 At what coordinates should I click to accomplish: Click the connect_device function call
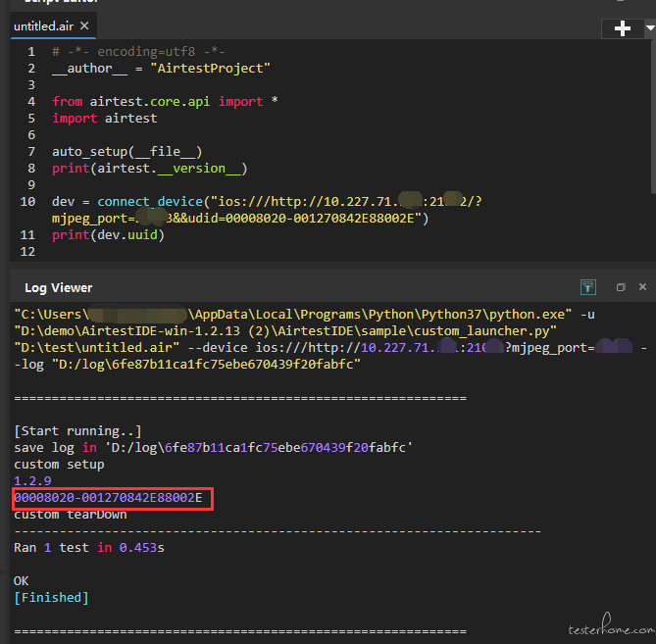[150, 202]
